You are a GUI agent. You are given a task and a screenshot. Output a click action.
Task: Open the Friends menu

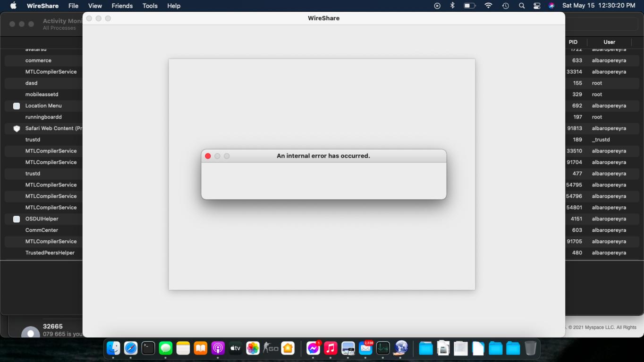[x=122, y=6]
